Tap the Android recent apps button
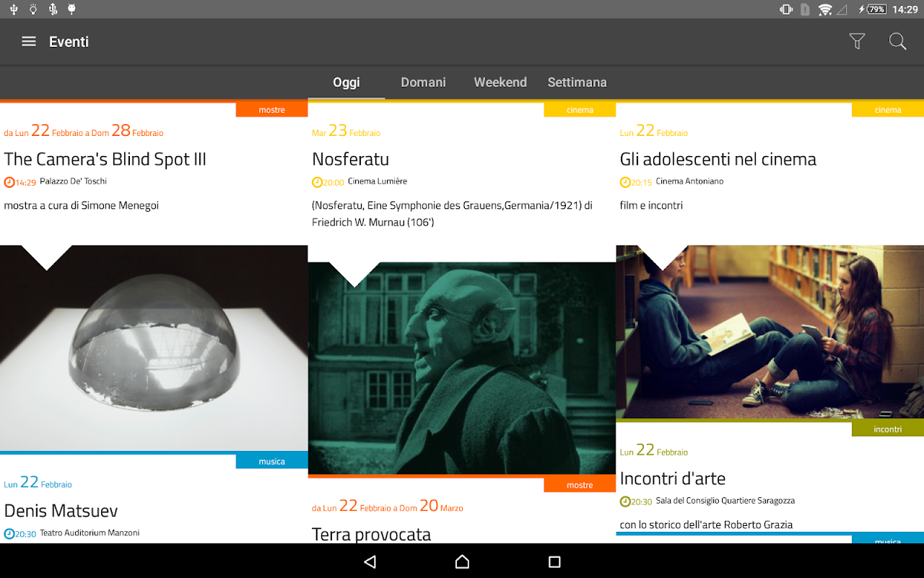Image resolution: width=924 pixels, height=578 pixels. (x=554, y=561)
